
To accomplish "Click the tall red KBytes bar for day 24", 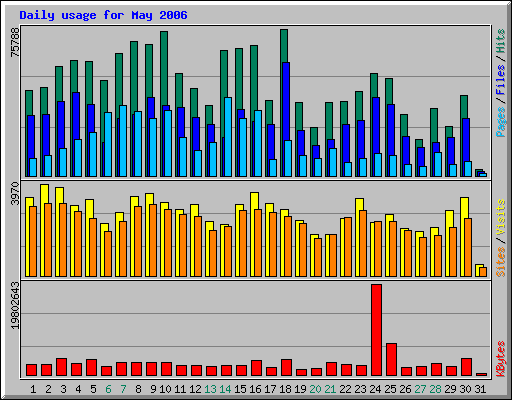I will pyautogui.click(x=377, y=330).
